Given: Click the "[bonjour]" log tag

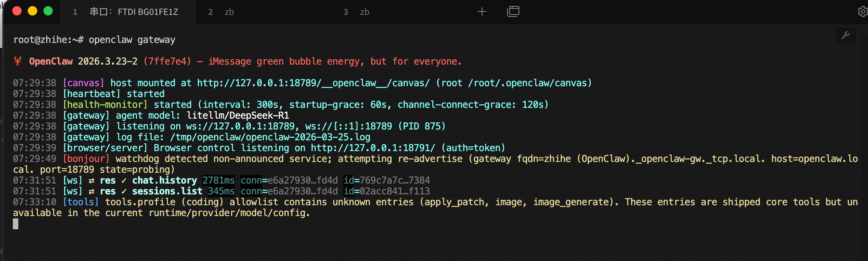Looking at the screenshot, I should click(x=86, y=159).
